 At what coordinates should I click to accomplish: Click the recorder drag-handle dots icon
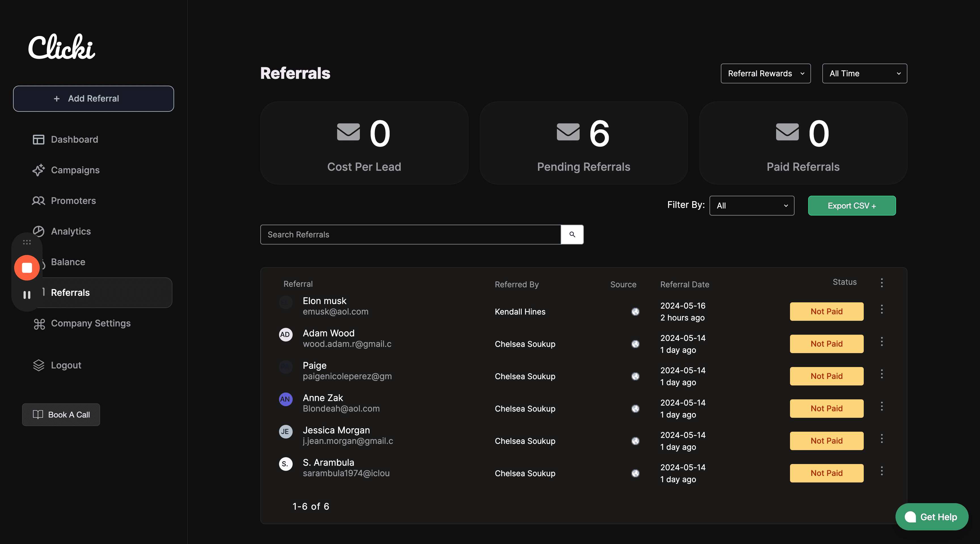(27, 242)
